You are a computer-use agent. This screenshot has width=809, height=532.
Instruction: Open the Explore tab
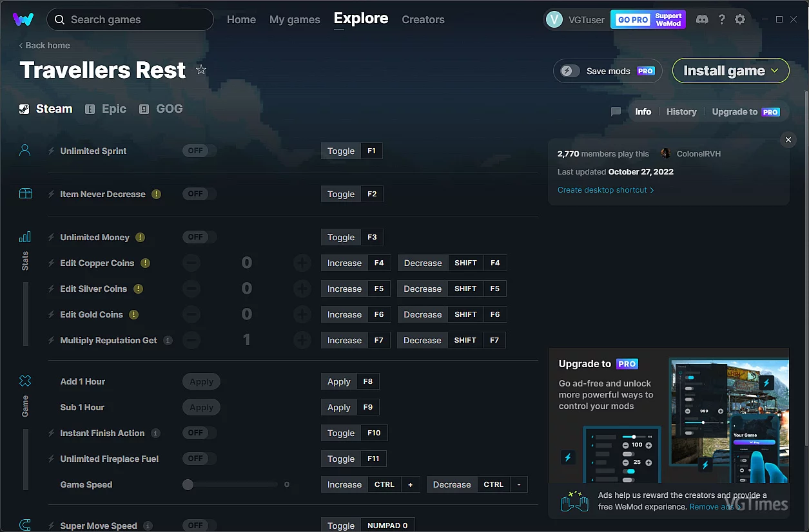point(361,19)
